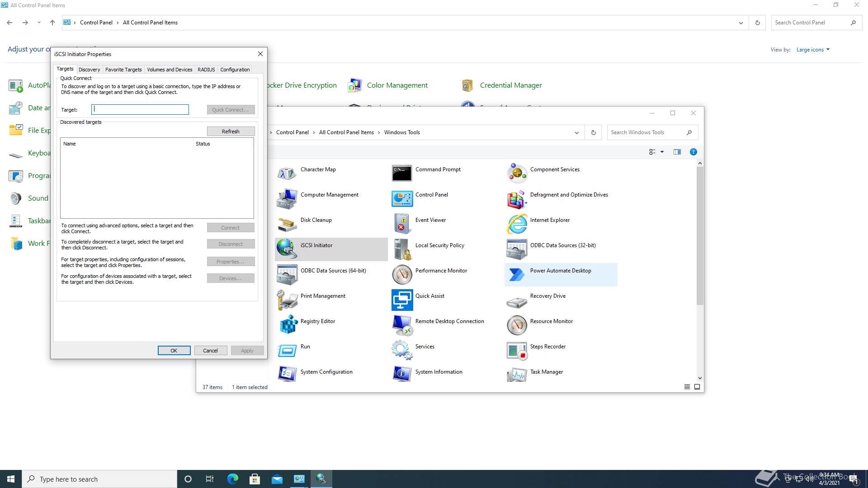Open the RADIUS tab

pyautogui.click(x=206, y=70)
